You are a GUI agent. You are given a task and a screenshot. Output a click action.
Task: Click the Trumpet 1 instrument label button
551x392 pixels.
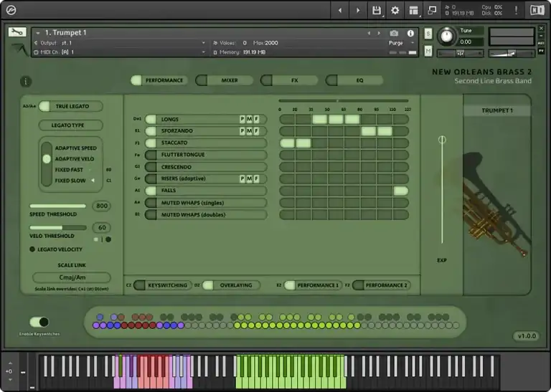497,110
